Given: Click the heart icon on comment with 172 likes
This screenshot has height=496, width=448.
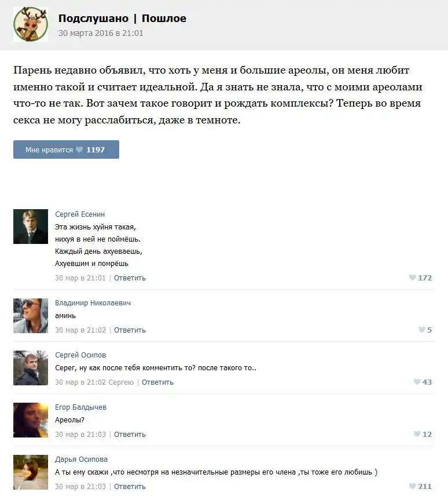Looking at the screenshot, I should point(412,278).
